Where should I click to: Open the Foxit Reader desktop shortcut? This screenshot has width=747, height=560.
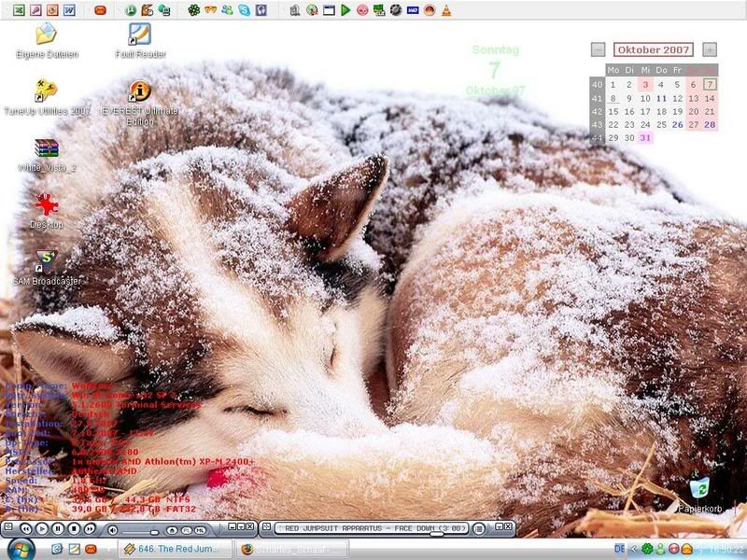pyautogui.click(x=140, y=35)
